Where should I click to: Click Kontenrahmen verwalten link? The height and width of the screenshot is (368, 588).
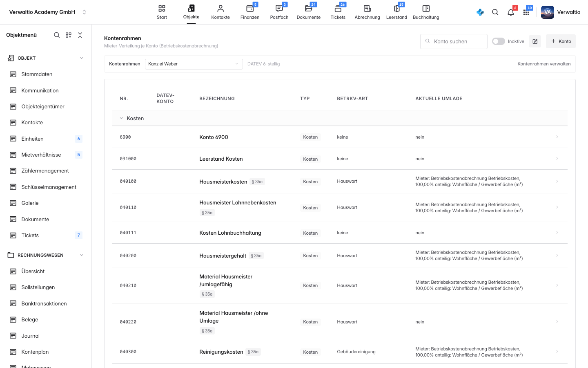[x=544, y=64]
